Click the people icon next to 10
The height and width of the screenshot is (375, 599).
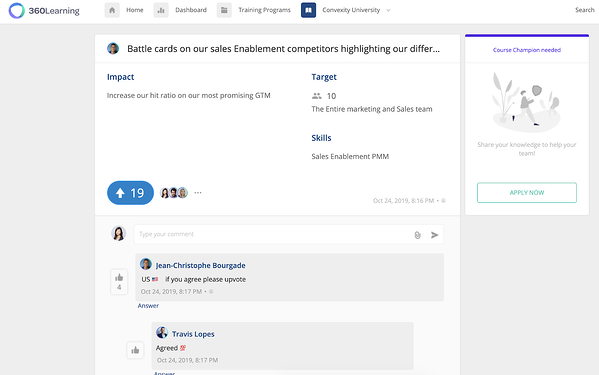[x=317, y=96]
